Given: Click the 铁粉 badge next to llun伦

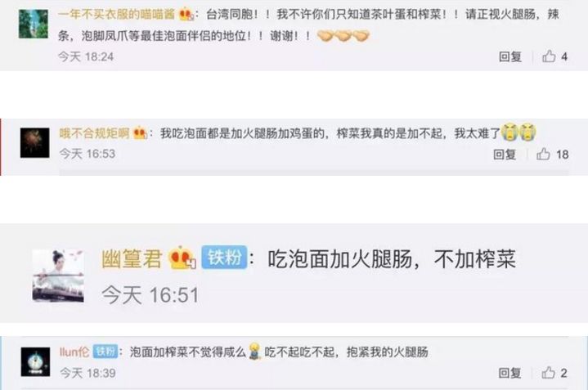Looking at the screenshot, I should [x=105, y=352].
